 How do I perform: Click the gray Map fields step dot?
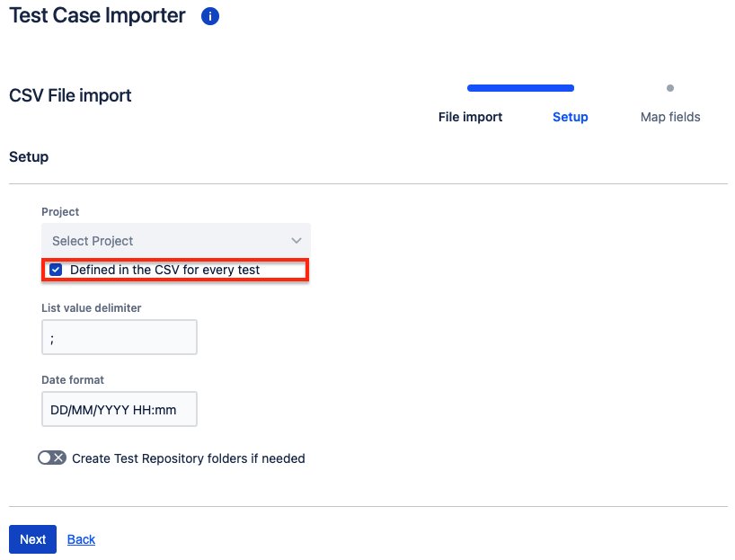pos(670,88)
